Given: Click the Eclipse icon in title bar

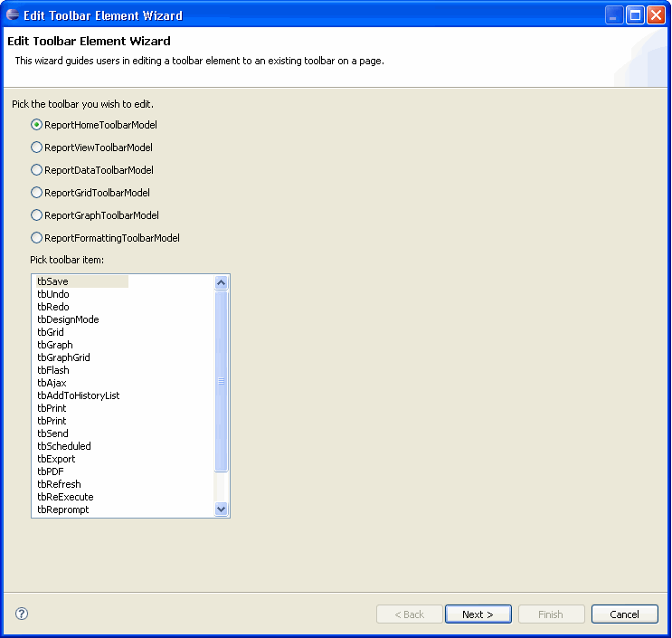Looking at the screenshot, I should [x=13, y=15].
